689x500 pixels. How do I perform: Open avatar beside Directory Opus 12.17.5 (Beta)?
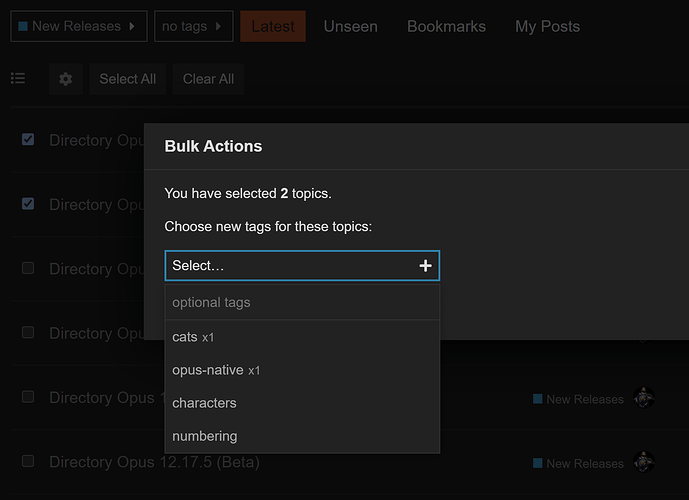pyautogui.click(x=644, y=462)
